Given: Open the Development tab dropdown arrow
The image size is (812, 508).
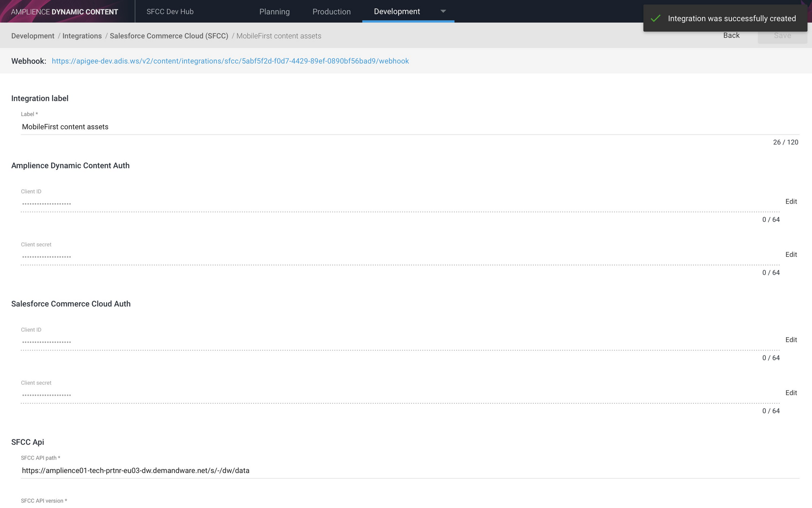Looking at the screenshot, I should (x=443, y=11).
